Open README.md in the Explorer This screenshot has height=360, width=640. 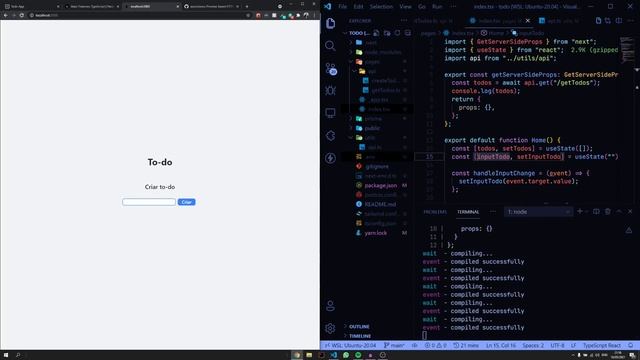(380, 204)
